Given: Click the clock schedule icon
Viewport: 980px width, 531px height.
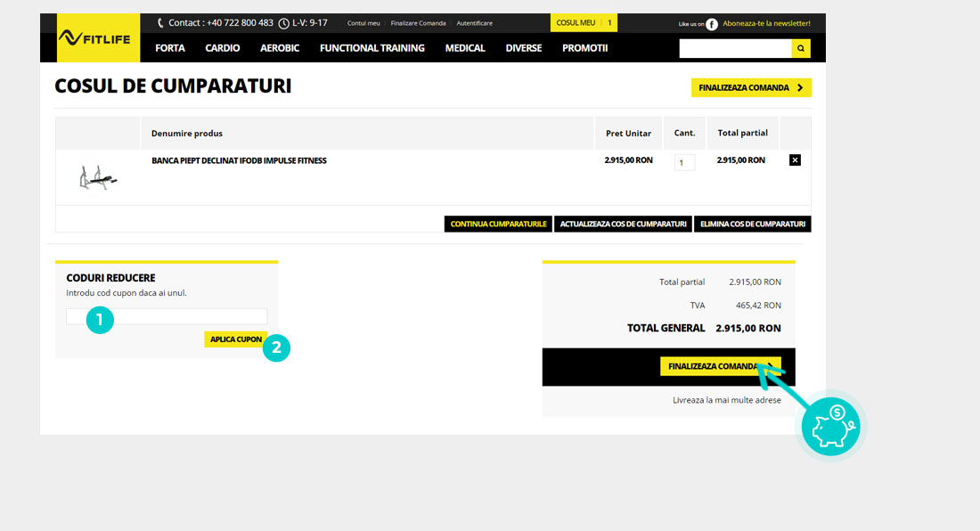Looking at the screenshot, I should point(283,23).
